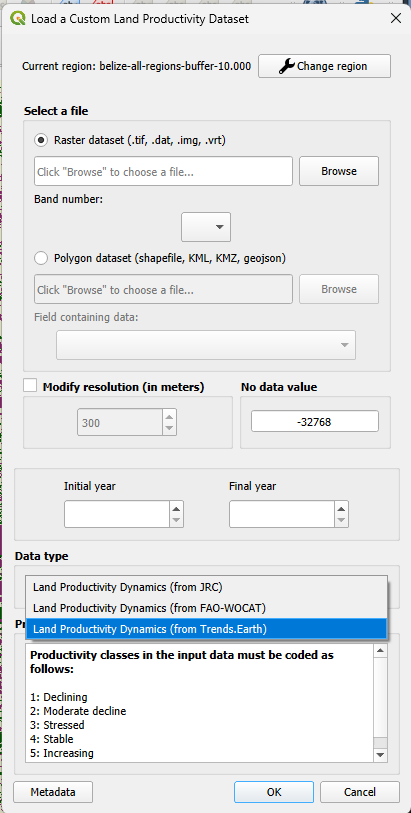Screen dimensions: 411x813
Task: Click productivity classes scrollbar down arrow
Action: point(380,755)
